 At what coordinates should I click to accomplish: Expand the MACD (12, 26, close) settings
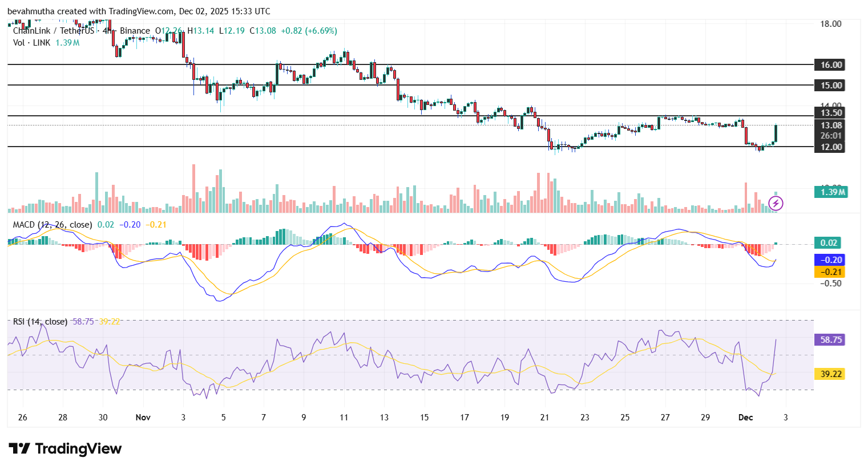coord(51,225)
